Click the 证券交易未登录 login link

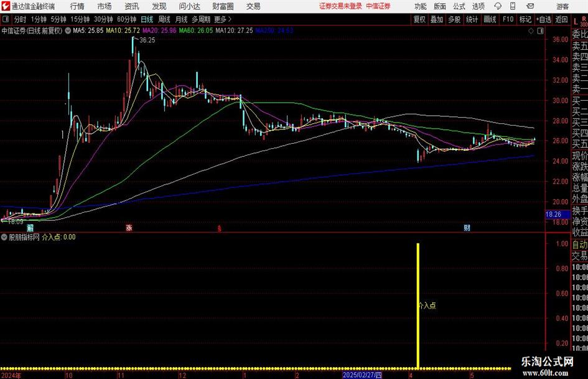tap(340, 6)
